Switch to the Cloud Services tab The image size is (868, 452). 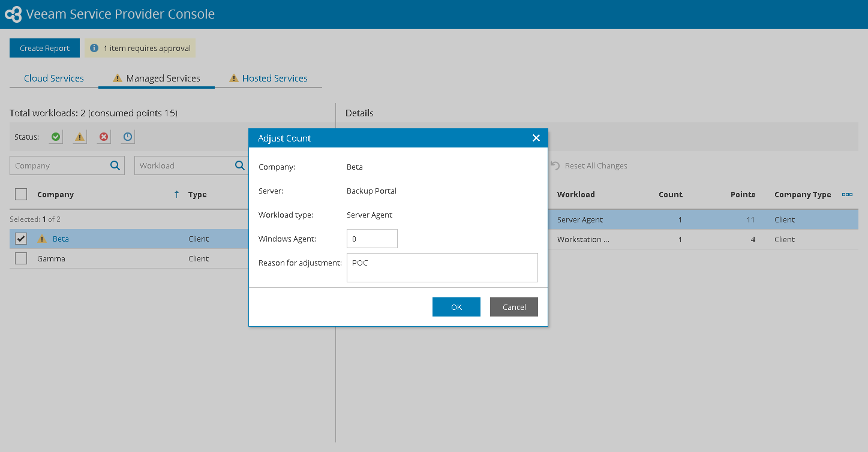click(54, 79)
